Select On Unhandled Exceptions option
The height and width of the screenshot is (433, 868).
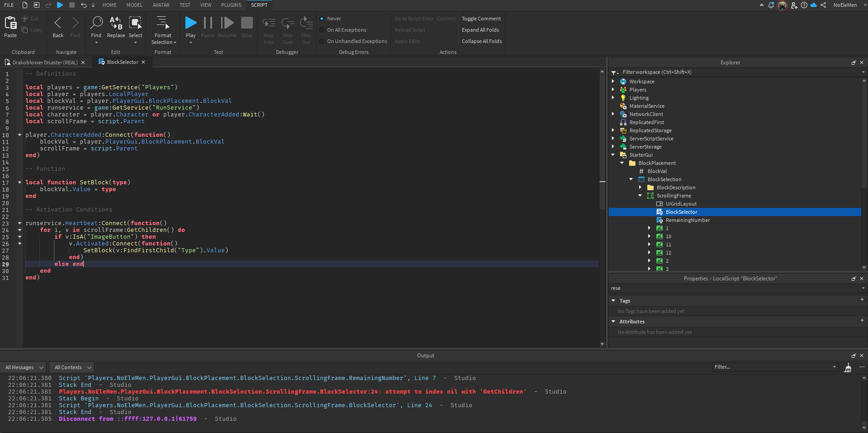tap(322, 41)
